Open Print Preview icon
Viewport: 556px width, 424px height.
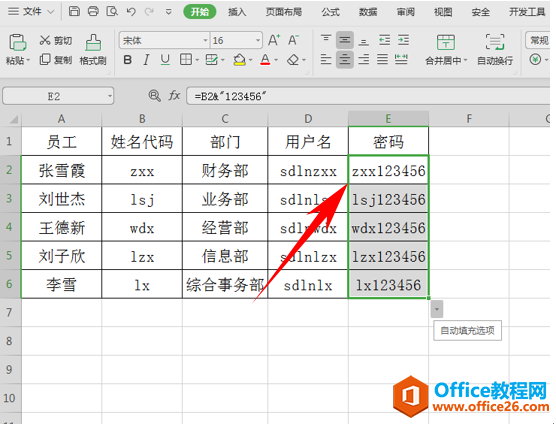click(x=112, y=11)
